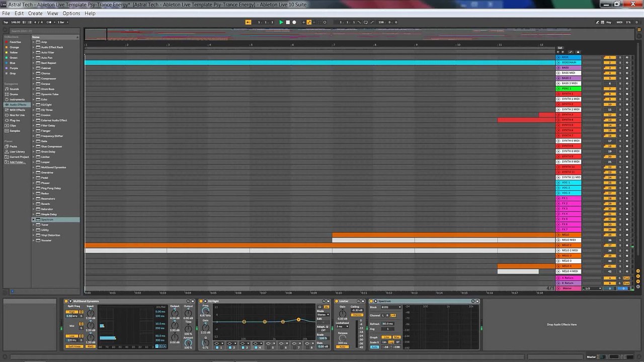Screen dimensions: 644x362
Task: Open the Key Map mode
Action: click(609, 22)
